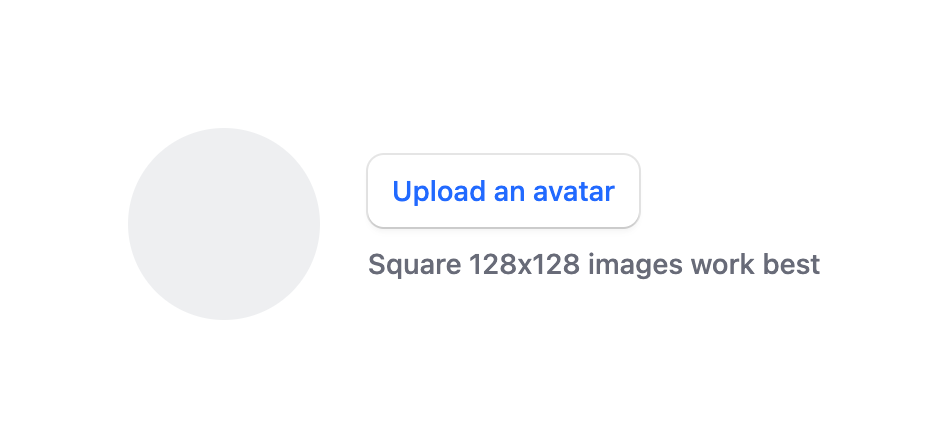Click the "Square 128x128 images work best" hint
This screenshot has width=948, height=448.
[594, 265]
